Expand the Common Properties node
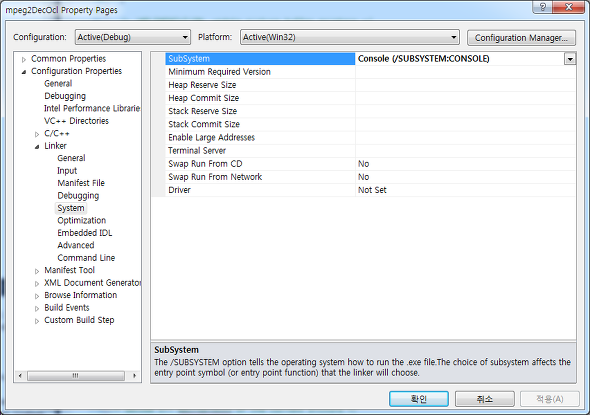 point(24,59)
